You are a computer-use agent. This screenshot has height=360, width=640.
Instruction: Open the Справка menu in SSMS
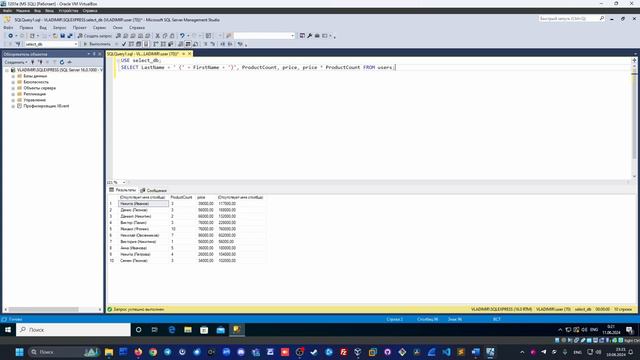137,28
